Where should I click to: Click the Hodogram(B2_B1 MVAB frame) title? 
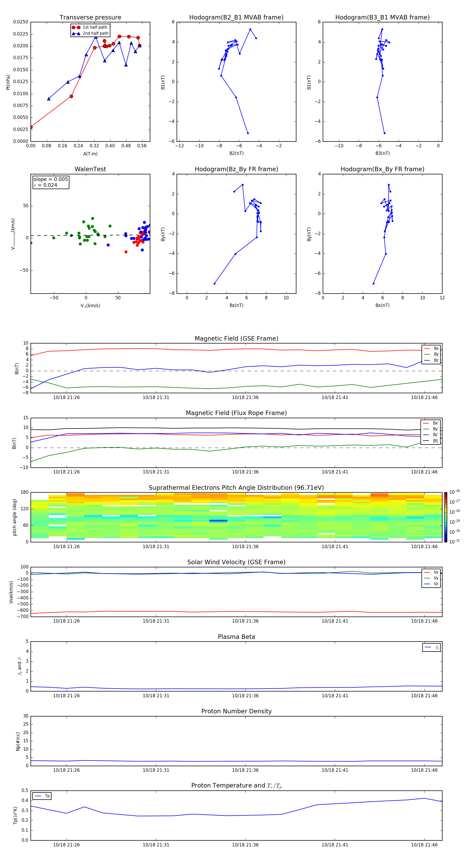(x=236, y=18)
